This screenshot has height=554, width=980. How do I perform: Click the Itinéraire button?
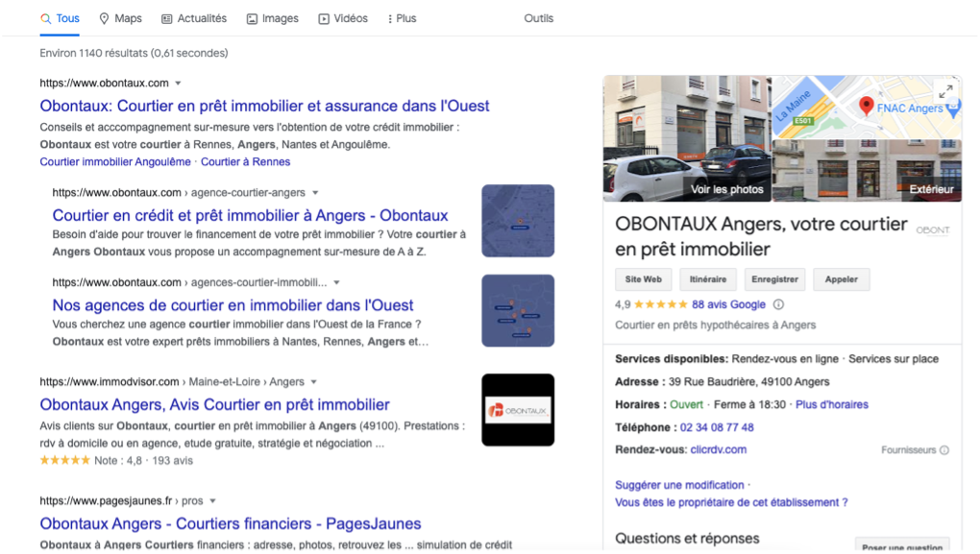pyautogui.click(x=708, y=279)
